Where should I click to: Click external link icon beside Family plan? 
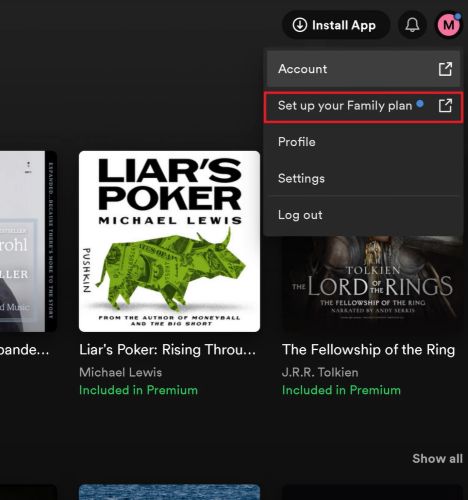[445, 106]
